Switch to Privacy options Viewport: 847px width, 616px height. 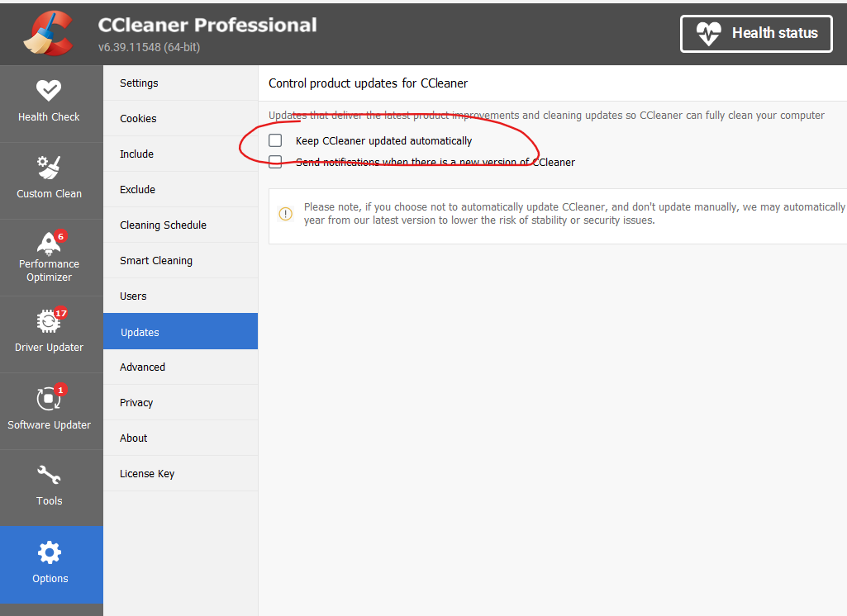pyautogui.click(x=136, y=403)
